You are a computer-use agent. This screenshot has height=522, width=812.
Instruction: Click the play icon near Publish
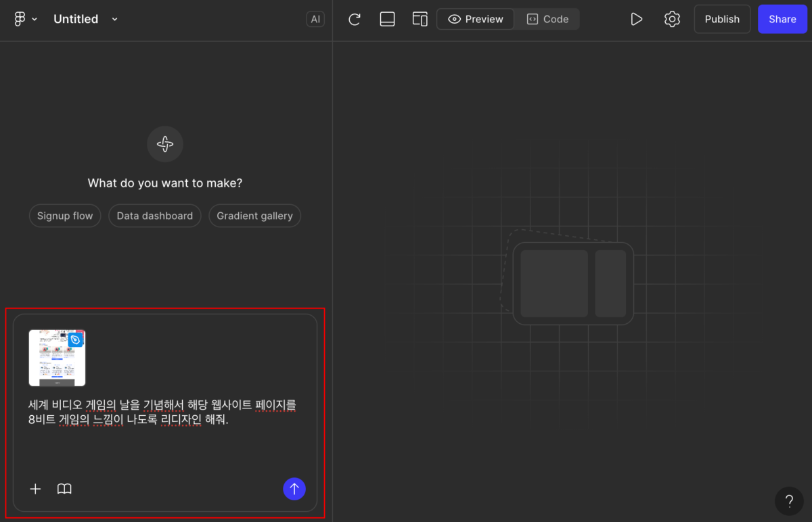coord(636,19)
